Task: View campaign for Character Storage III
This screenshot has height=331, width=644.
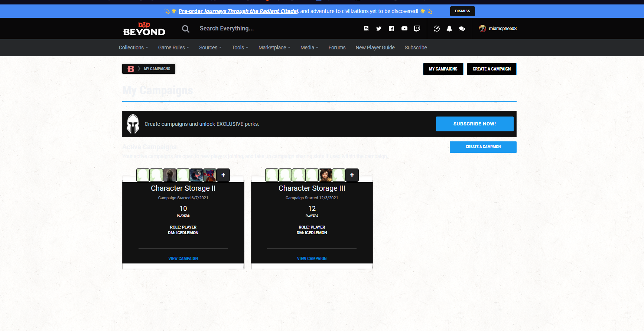Action: point(312,259)
